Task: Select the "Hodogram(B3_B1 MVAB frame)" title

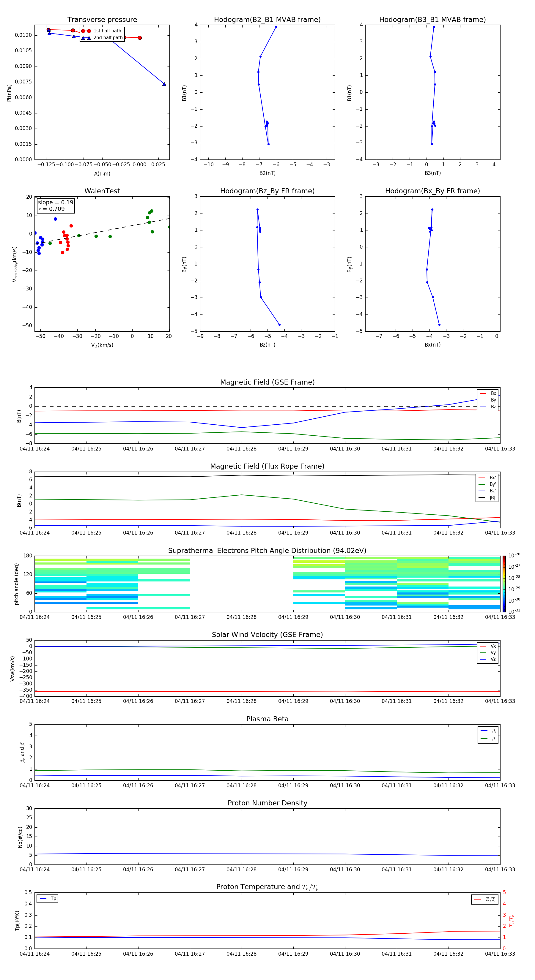Action: 432,19
